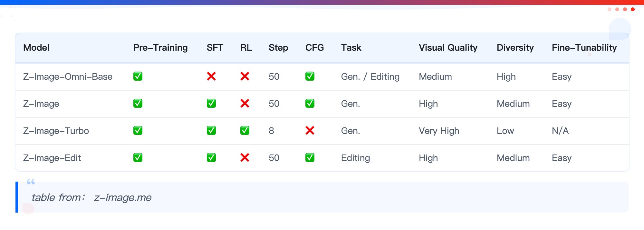Open the z-image.me source link

tap(123, 197)
